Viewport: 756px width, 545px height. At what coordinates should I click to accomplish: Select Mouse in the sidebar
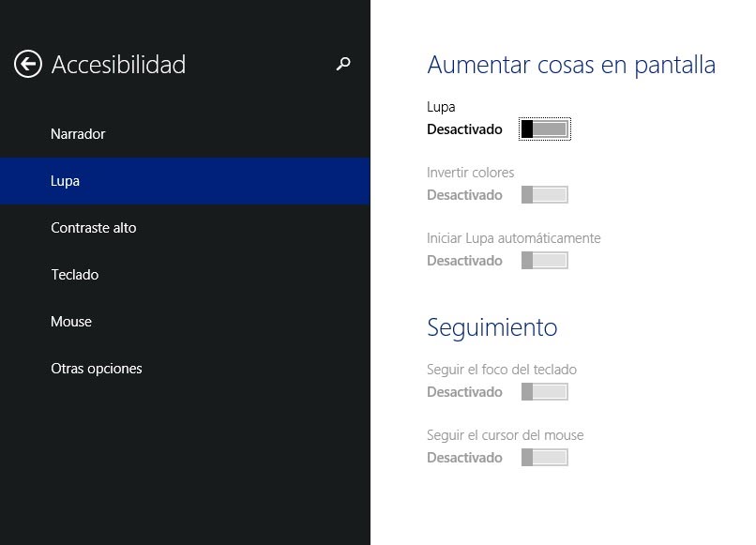(71, 322)
